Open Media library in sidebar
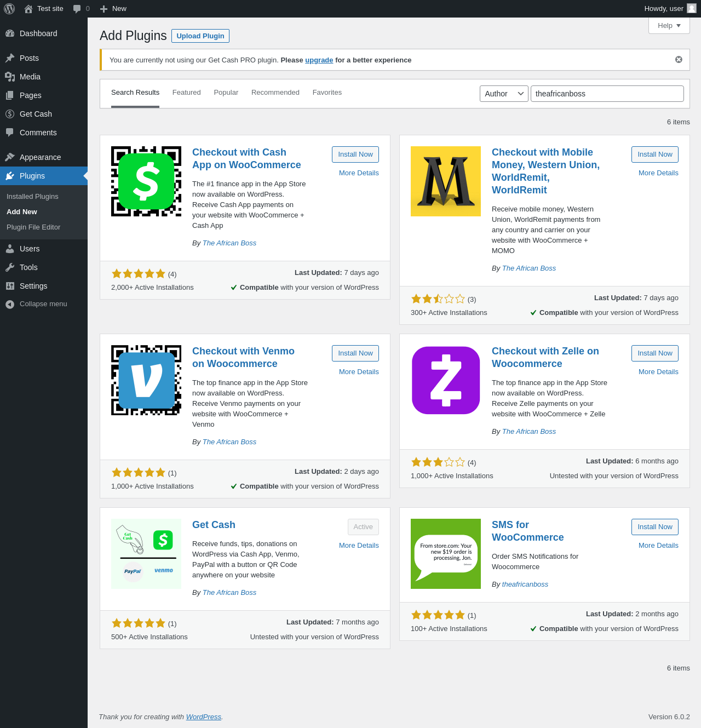 click(x=44, y=77)
